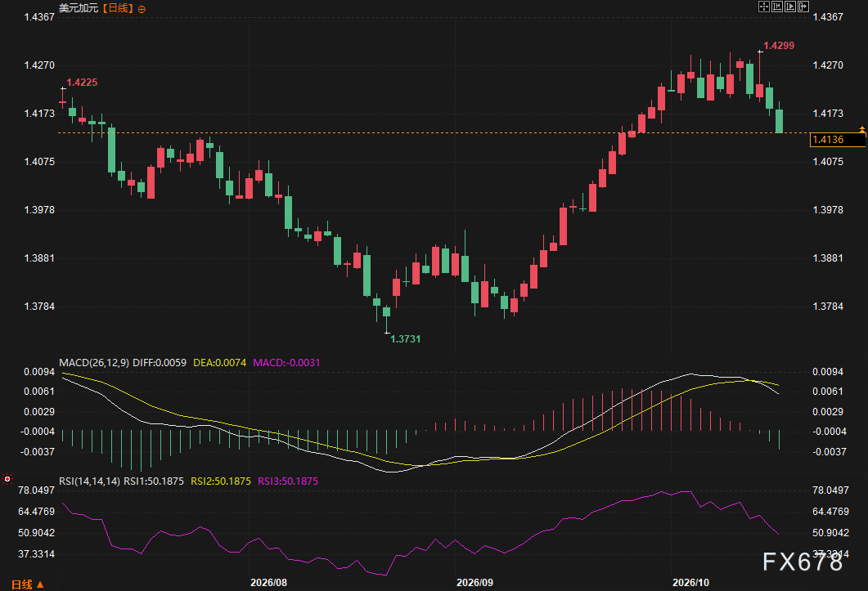Click the red flashing dot icon beside RSI
Viewport: 868px width, 591px height.
pos(7,479)
